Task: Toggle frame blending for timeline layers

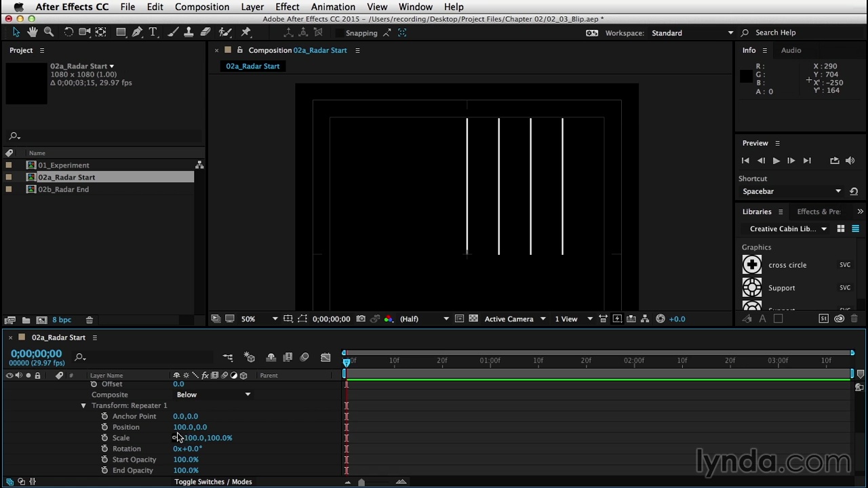Action: (x=288, y=357)
